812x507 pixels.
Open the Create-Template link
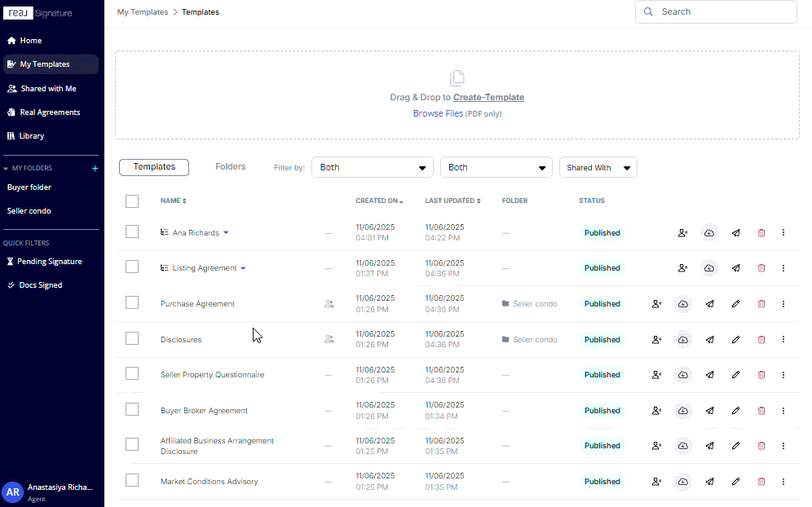(488, 97)
